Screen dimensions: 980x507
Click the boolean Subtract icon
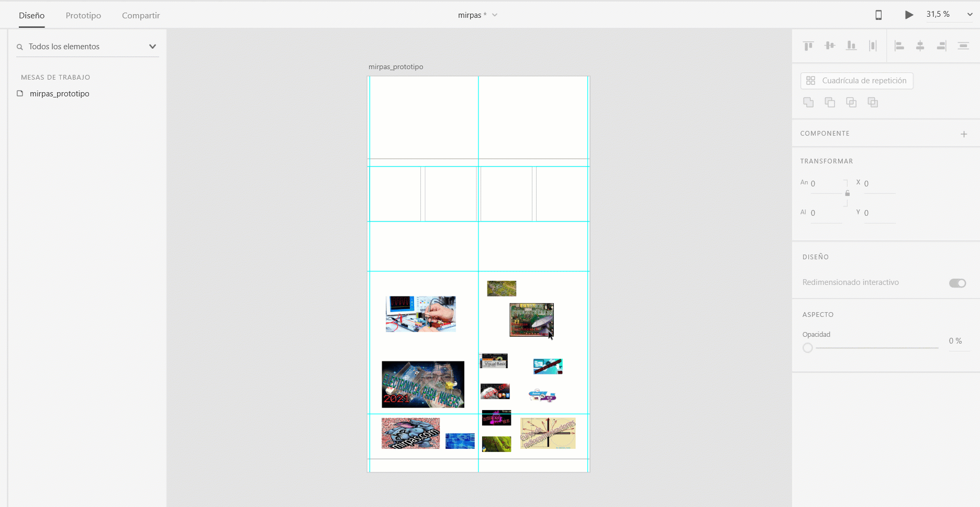point(830,102)
